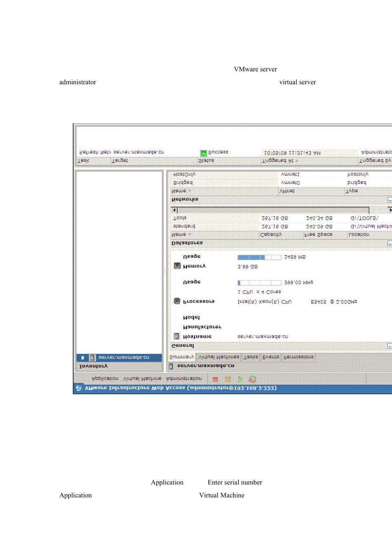Click the 'vmnet1' cell
The image size is (392, 555).
[x=290, y=175]
